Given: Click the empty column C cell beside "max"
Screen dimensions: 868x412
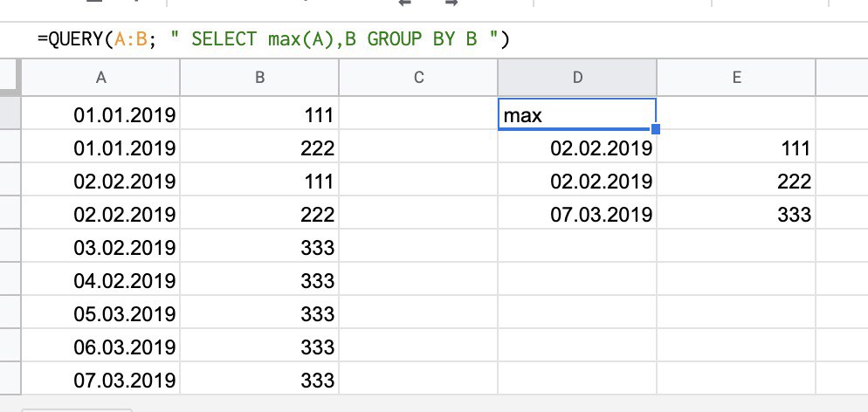Looking at the screenshot, I should click(x=418, y=114).
